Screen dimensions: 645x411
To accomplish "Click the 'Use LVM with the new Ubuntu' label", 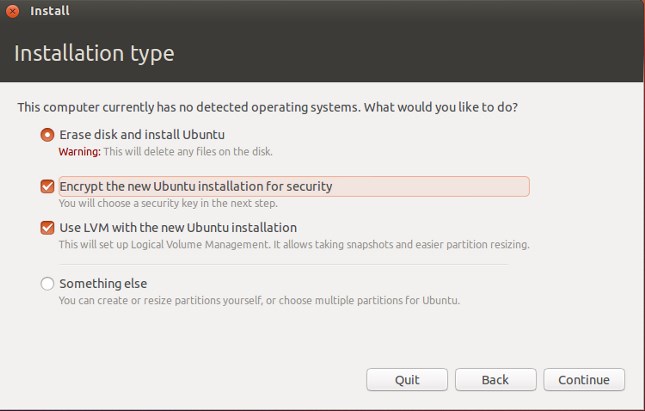I will [x=178, y=228].
